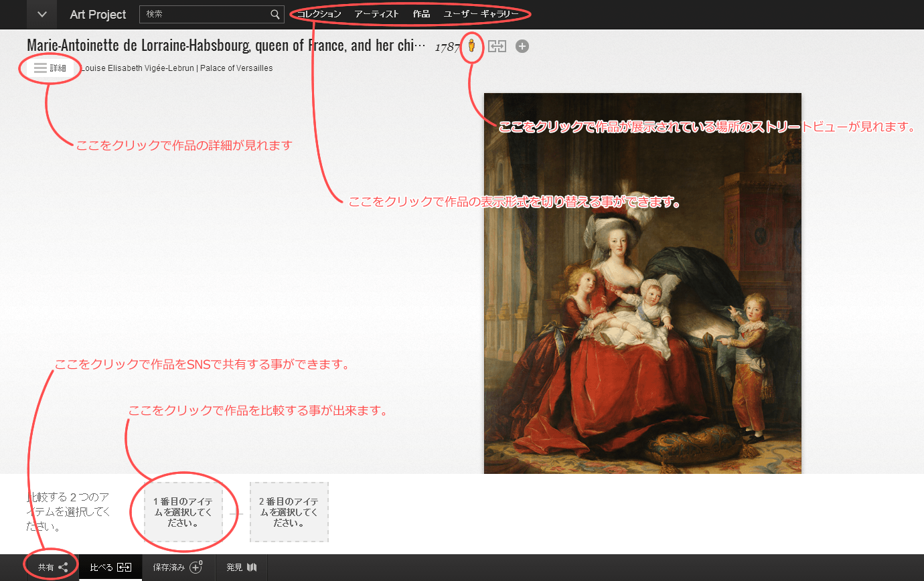Open the ユーザー ギャラリー menu
Screen dimensions: 924x581
point(481,14)
